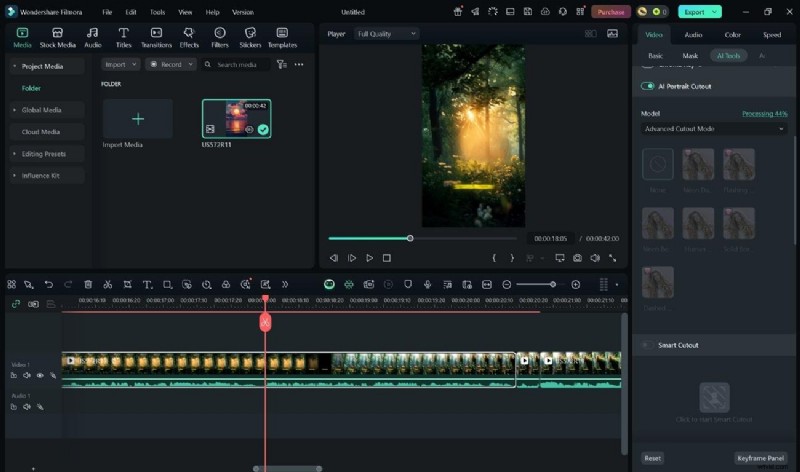The width and height of the screenshot is (800, 472).
Task: Click the Reset button
Action: pyautogui.click(x=653, y=458)
